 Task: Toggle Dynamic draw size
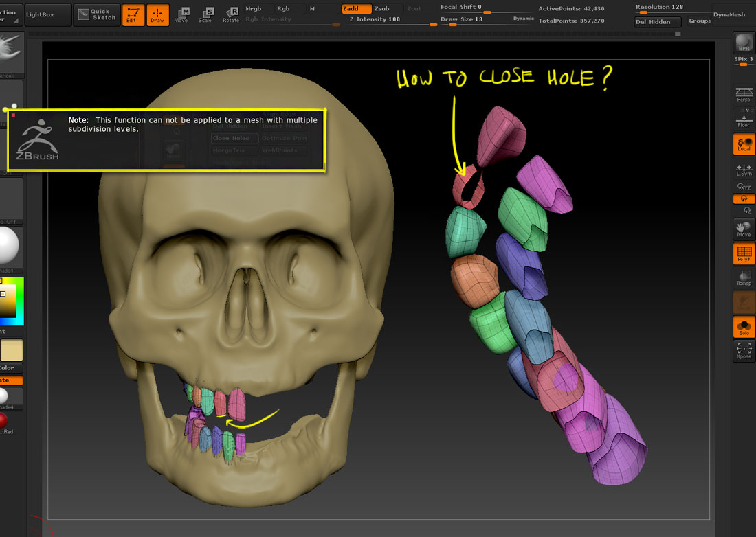pyautogui.click(x=523, y=19)
